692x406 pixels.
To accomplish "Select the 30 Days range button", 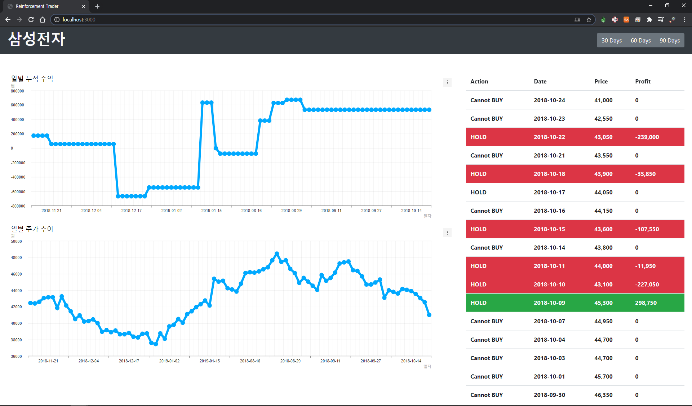I will click(x=611, y=40).
